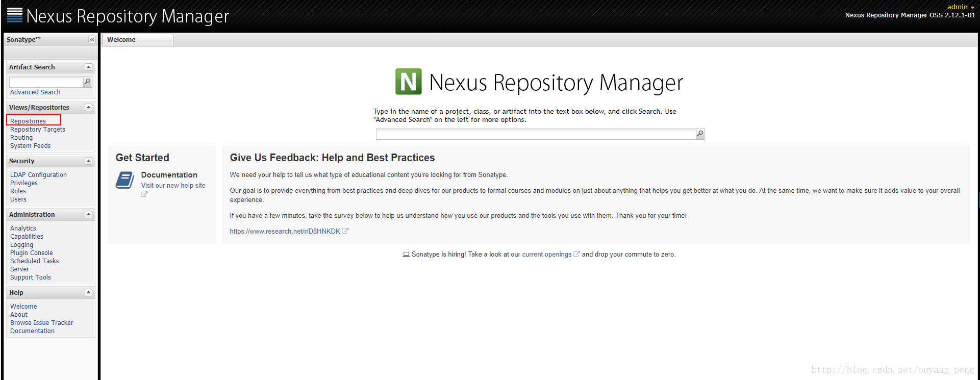Open About in Help panel

pyautogui.click(x=19, y=315)
